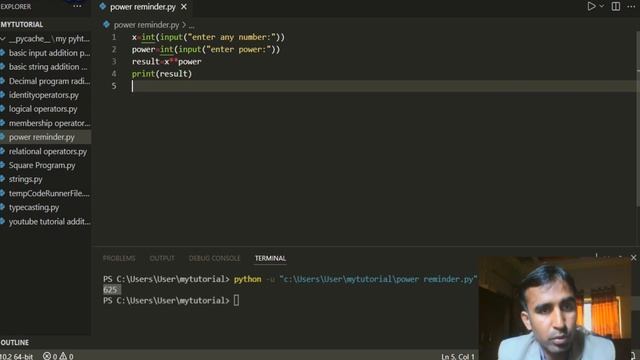Open basic input addition file
Image resolution: width=640 pixels, height=360 pixels.
(45, 53)
